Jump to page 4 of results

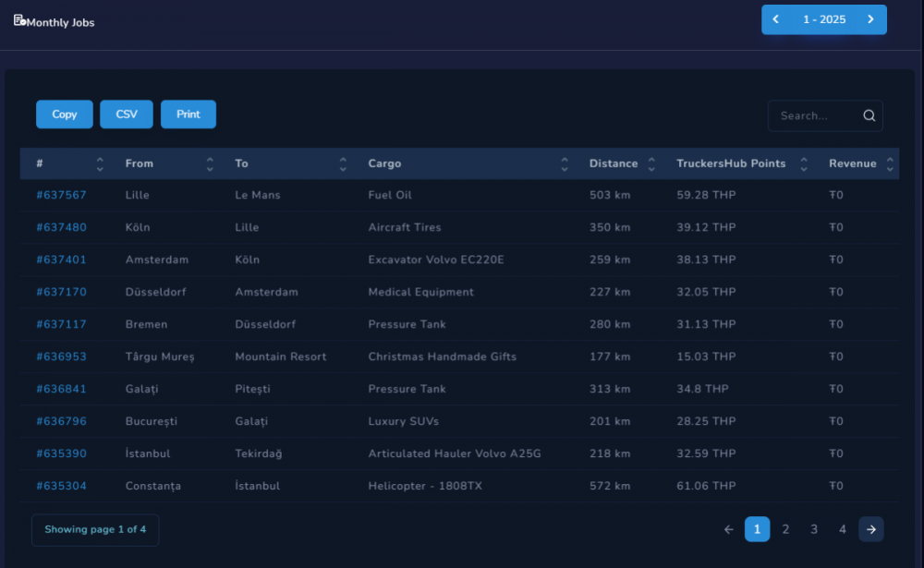(x=842, y=529)
